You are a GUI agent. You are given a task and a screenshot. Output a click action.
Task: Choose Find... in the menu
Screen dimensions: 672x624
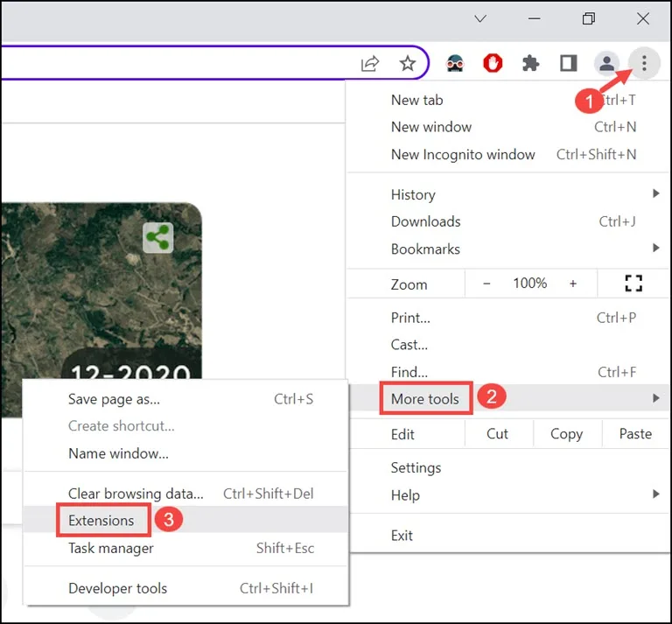tap(507, 372)
